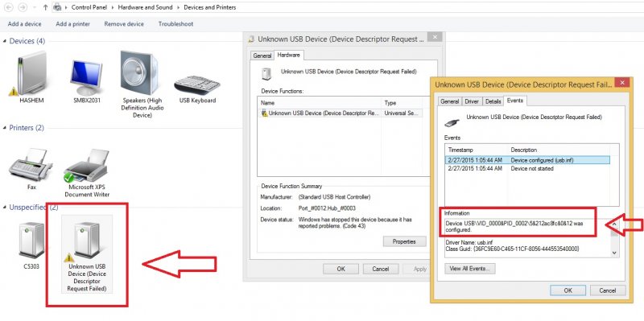
Task: Select the Unknown USB Device icon
Action: (x=87, y=241)
